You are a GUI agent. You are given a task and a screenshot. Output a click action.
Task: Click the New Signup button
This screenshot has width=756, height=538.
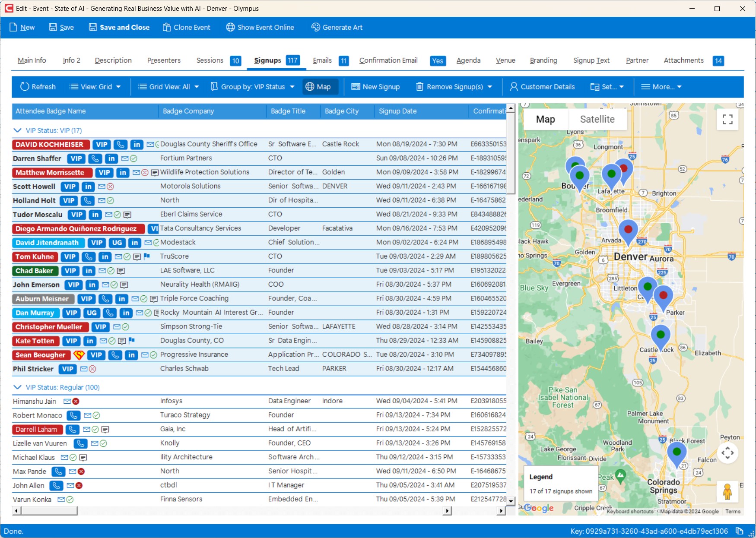click(375, 87)
